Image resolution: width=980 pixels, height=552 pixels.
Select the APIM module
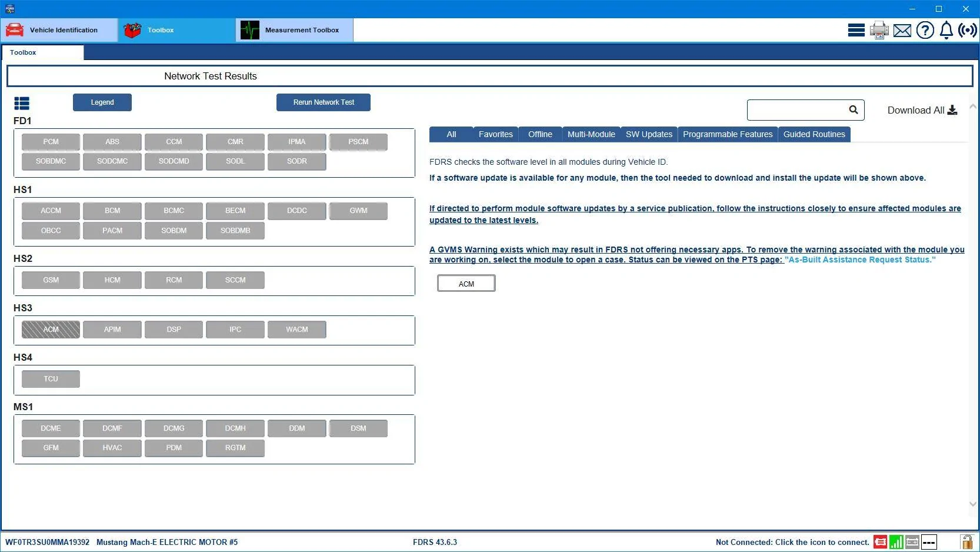click(112, 330)
